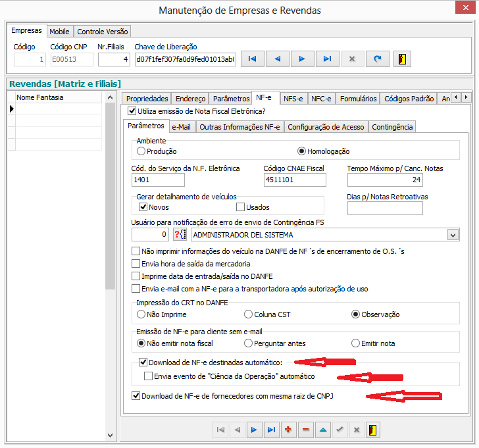Click the refresh arrow icon in top navigator
This screenshot has height=448, width=479.
pyautogui.click(x=378, y=59)
